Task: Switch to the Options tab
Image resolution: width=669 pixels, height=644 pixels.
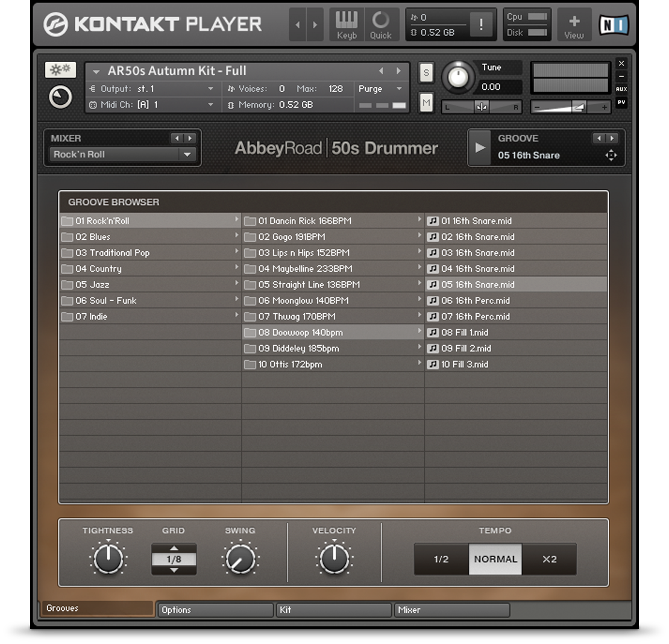Action: click(x=215, y=610)
